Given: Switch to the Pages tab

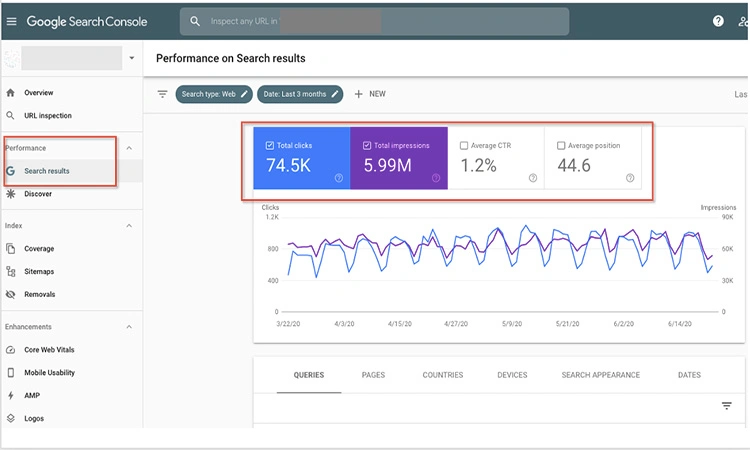Looking at the screenshot, I should tap(373, 375).
